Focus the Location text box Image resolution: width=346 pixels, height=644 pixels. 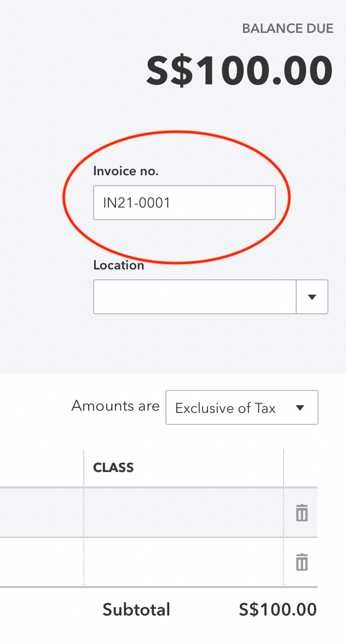[x=195, y=297]
